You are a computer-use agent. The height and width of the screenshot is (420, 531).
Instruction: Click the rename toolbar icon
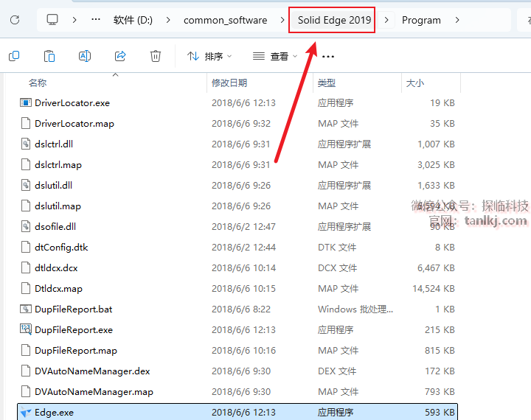coord(85,56)
